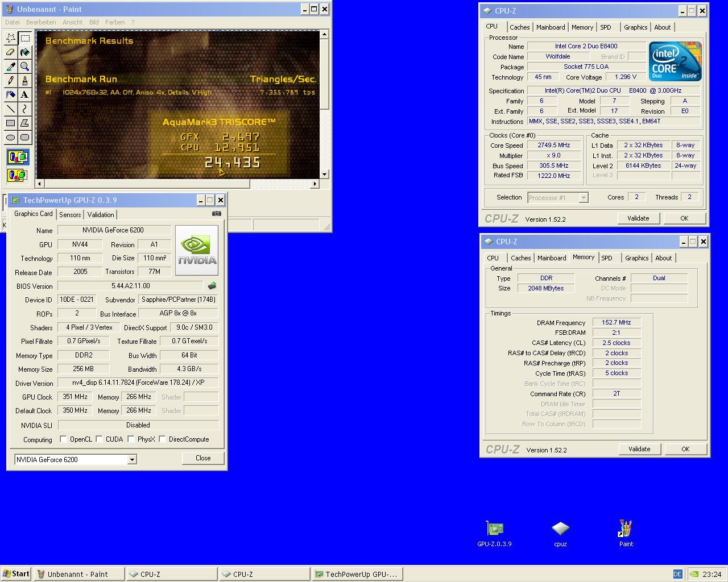The image size is (728, 582).
Task: Switch to the Sensors tab in GPU-Z
Action: 70,215
